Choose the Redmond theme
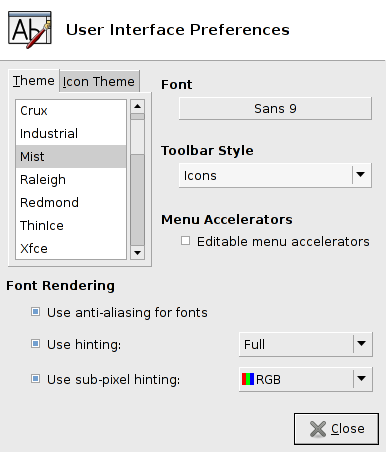Image resolution: width=386 pixels, height=452 pixels. coord(71,203)
